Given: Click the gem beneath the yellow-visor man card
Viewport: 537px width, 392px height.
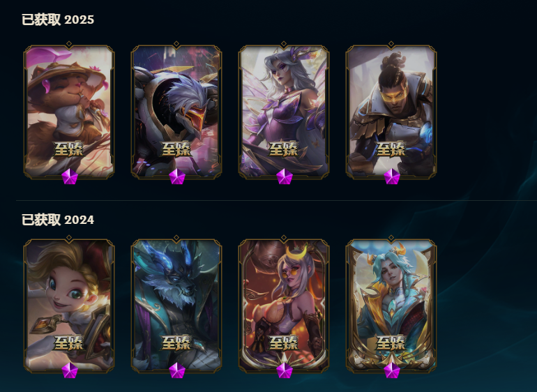Looking at the screenshot, I should pyautogui.click(x=392, y=176).
